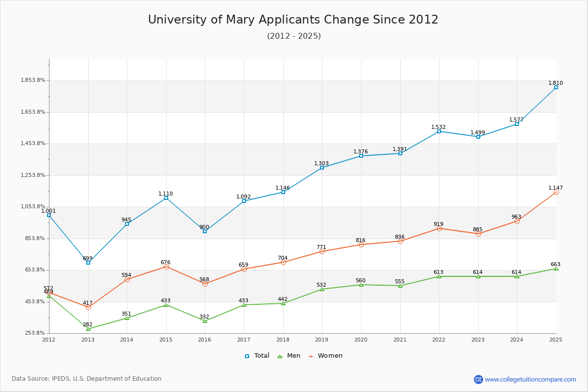The image size is (588, 392).
Task: Select the 2012 Total data point 1,001
Action: (x=49, y=215)
